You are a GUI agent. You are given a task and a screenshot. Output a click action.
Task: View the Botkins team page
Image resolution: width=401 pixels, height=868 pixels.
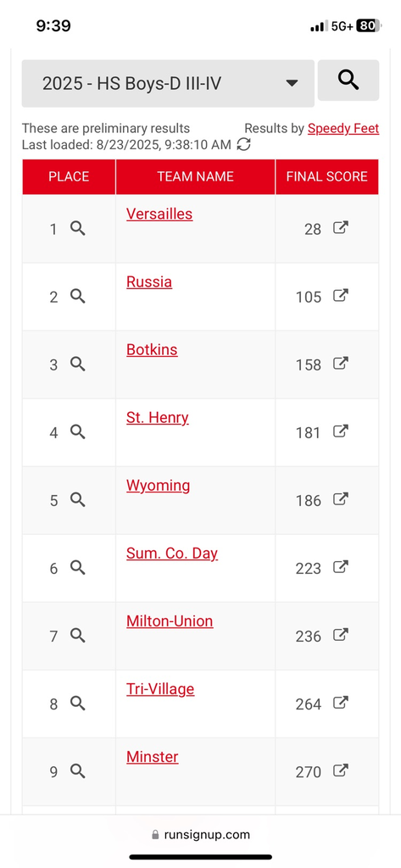[x=152, y=350]
